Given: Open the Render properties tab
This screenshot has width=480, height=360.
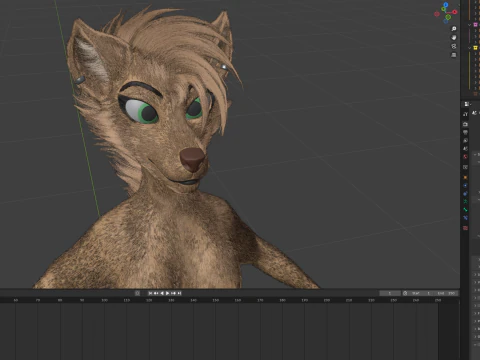Looking at the screenshot, I should 465,124.
